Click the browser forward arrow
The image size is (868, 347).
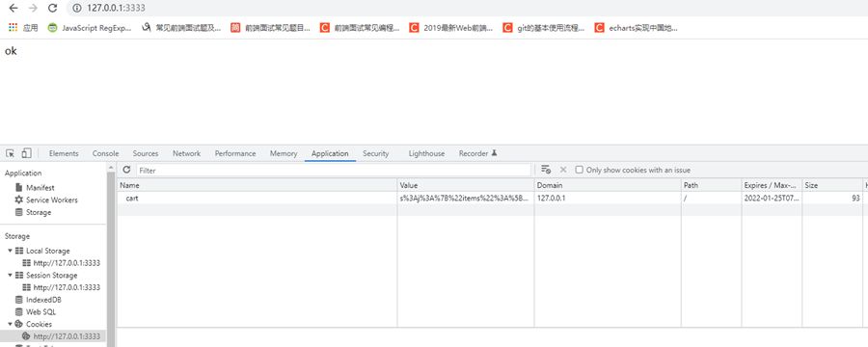(33, 8)
